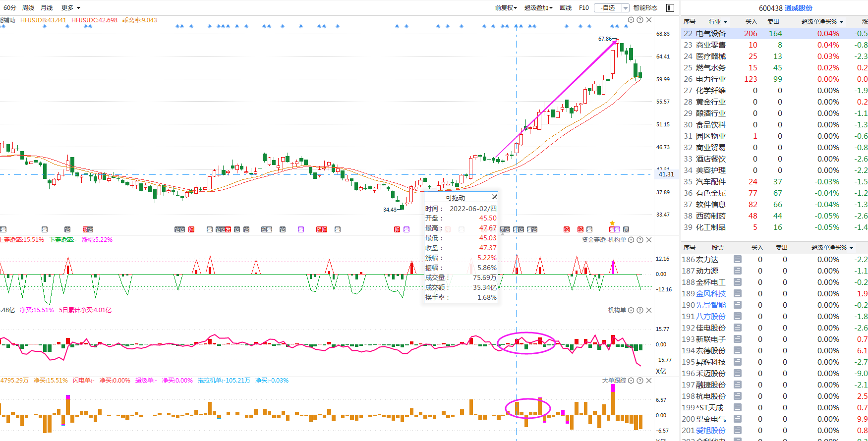The image size is (868, 441).
Task: Open 先导智能 stock link
Action: (x=711, y=305)
